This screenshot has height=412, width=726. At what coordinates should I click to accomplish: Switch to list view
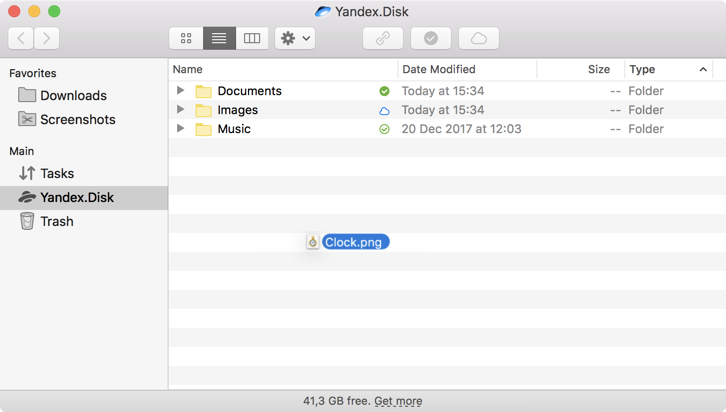coord(219,38)
